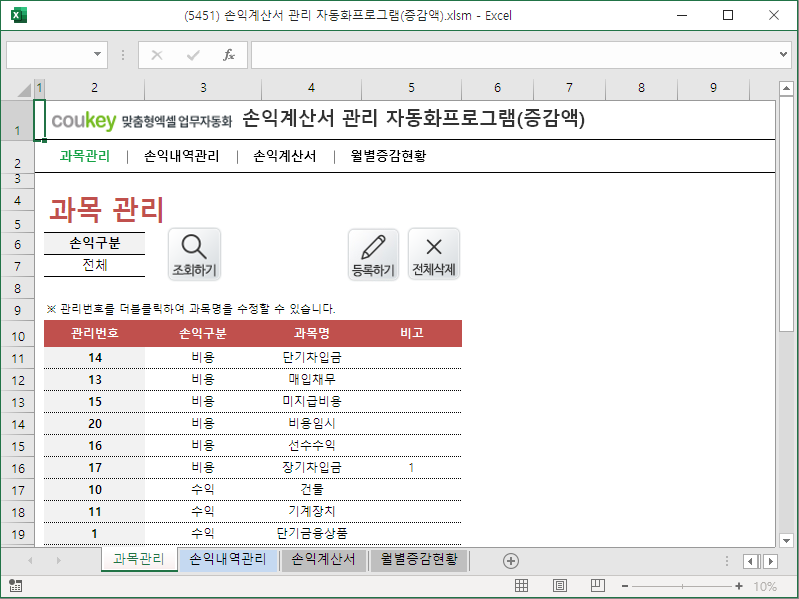Select the 단기차입금 cell
799x599 pixels.
click(x=311, y=358)
